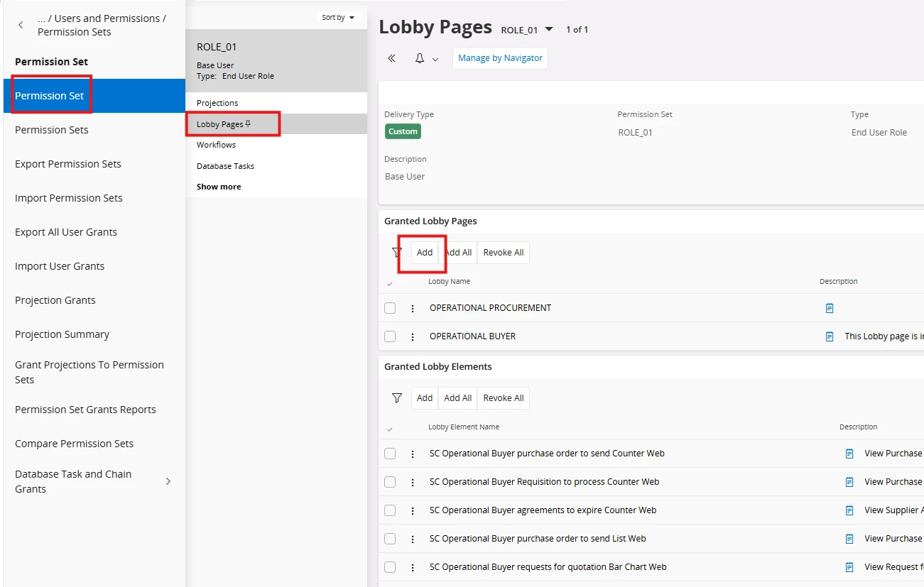Open the notifications bell icon

(420, 58)
